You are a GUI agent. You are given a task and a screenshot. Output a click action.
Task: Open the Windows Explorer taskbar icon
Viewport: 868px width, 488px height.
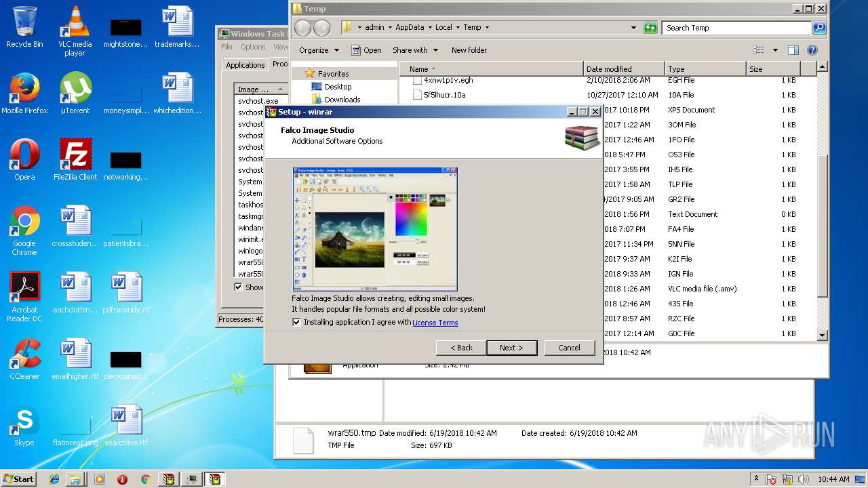coord(75,479)
